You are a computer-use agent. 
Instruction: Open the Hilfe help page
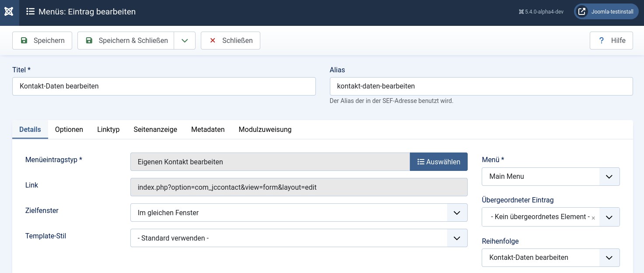coord(611,41)
